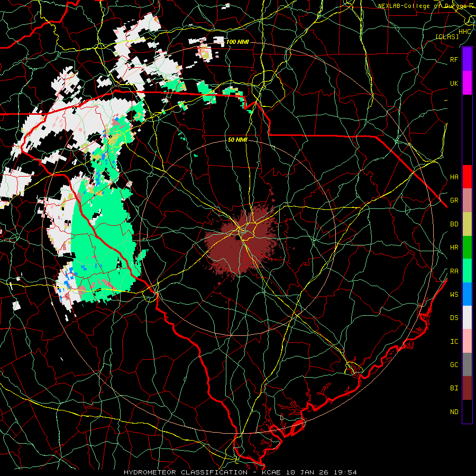Select the yellow BD legend swatch

click(x=467, y=224)
